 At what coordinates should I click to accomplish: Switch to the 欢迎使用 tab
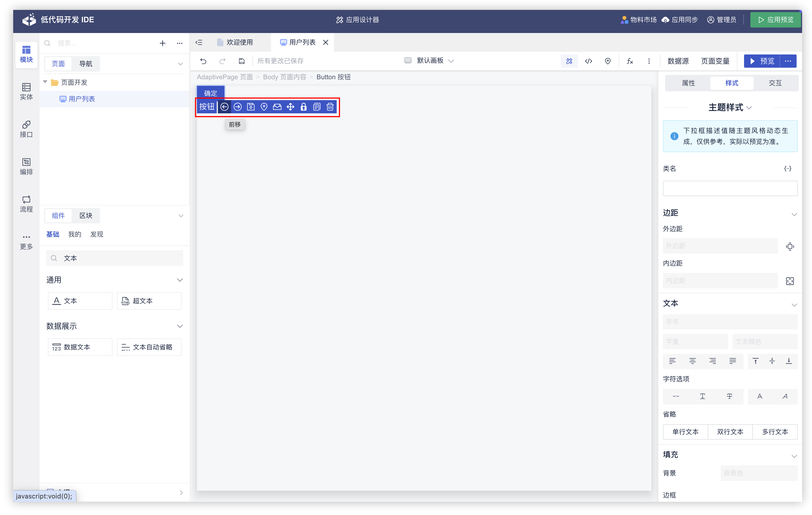pos(239,42)
